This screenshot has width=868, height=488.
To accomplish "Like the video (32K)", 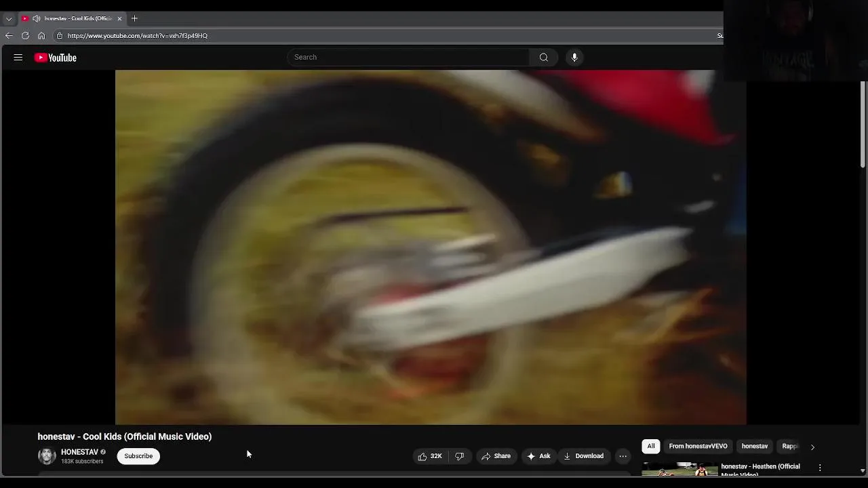I will click(x=430, y=456).
